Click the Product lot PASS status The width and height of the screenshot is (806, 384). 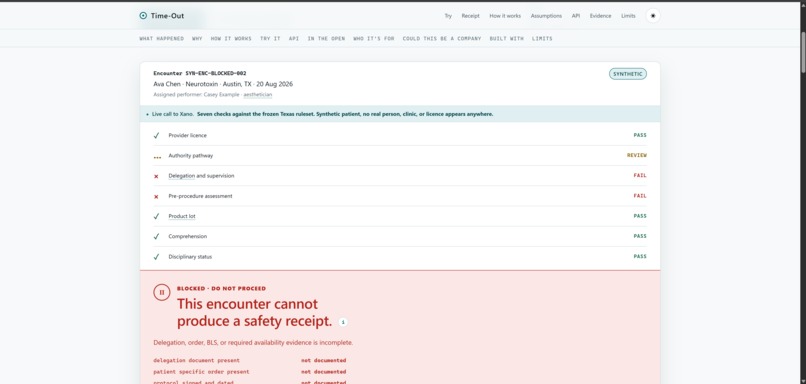point(640,216)
